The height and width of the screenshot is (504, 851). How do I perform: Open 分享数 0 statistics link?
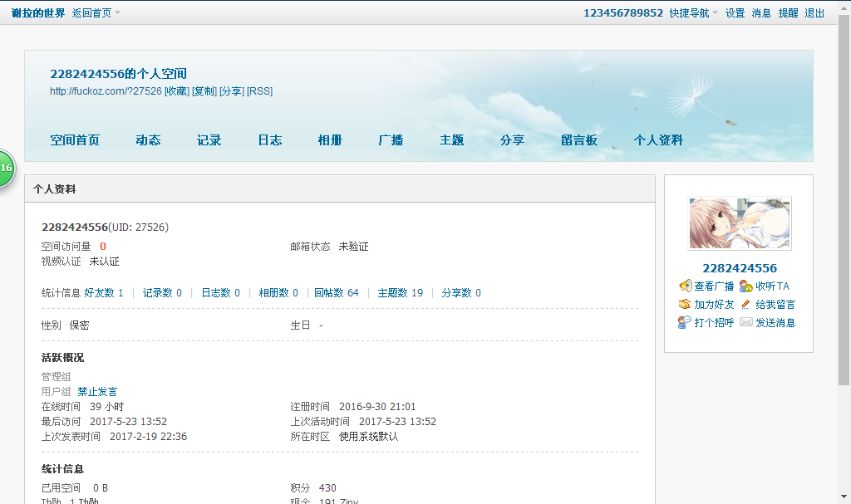(x=461, y=293)
